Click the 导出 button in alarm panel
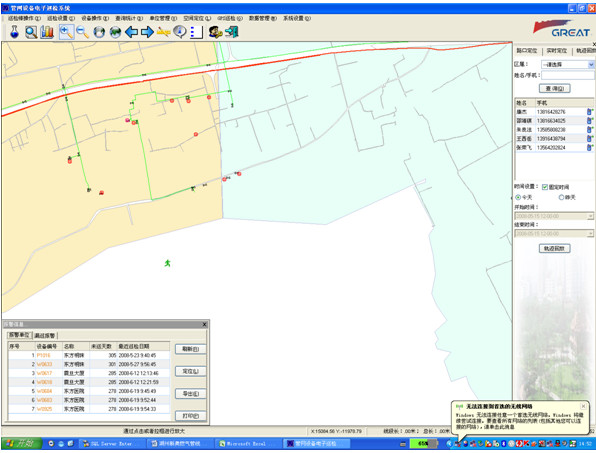The height and width of the screenshot is (453, 596). (190, 393)
